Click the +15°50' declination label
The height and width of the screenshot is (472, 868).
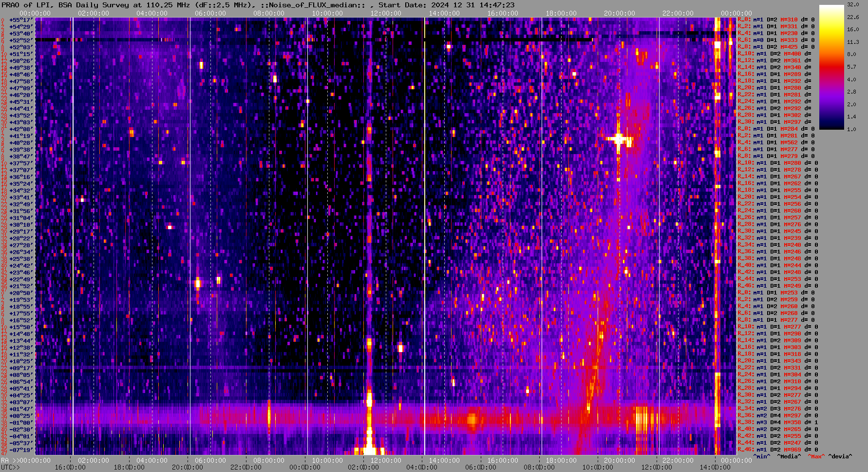pyautogui.click(x=20, y=327)
